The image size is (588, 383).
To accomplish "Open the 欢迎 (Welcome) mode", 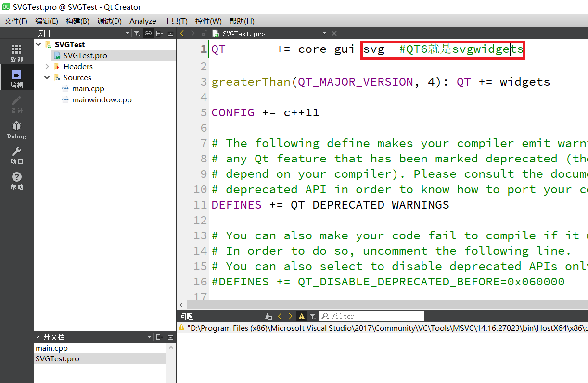I will coord(17,53).
